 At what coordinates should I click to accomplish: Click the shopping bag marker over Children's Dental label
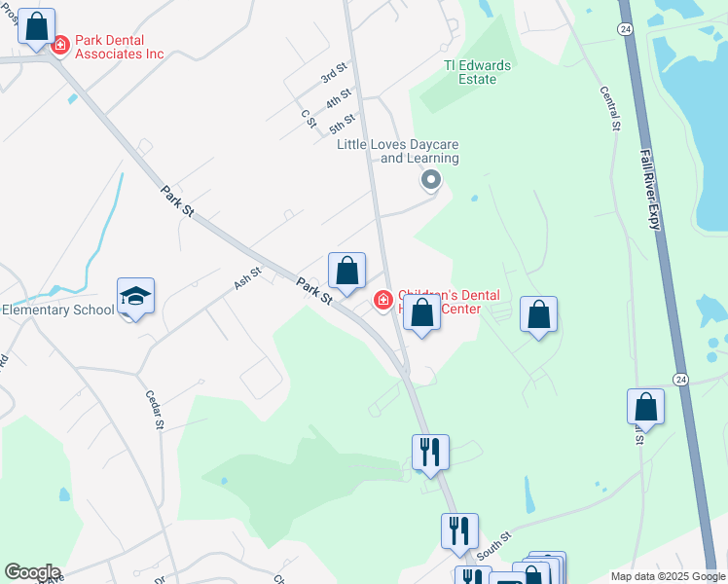point(422,314)
